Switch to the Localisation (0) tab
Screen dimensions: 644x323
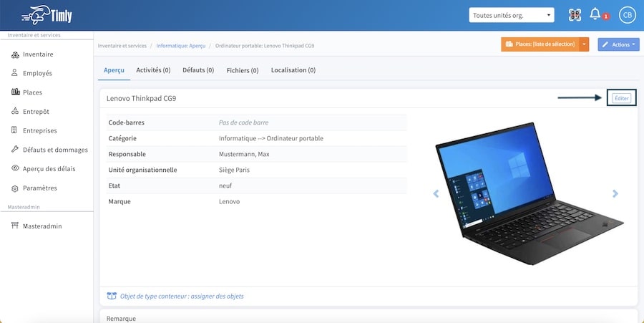(293, 70)
